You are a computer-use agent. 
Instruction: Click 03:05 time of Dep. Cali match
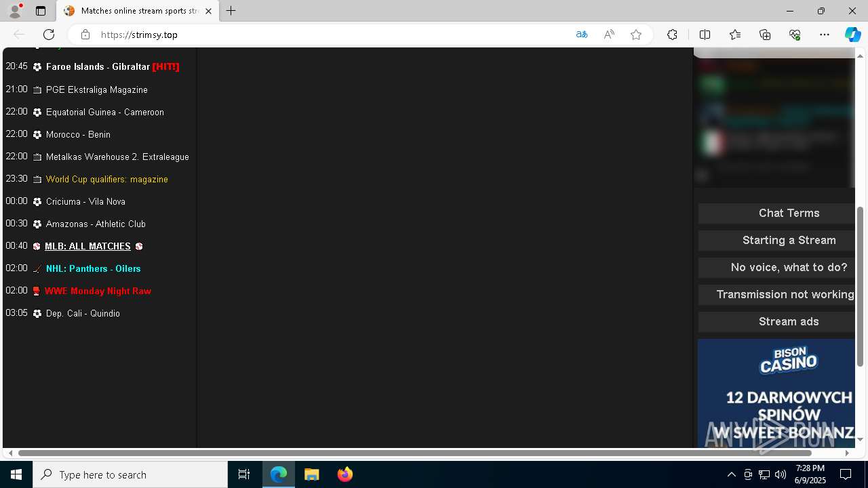pyautogui.click(x=16, y=313)
